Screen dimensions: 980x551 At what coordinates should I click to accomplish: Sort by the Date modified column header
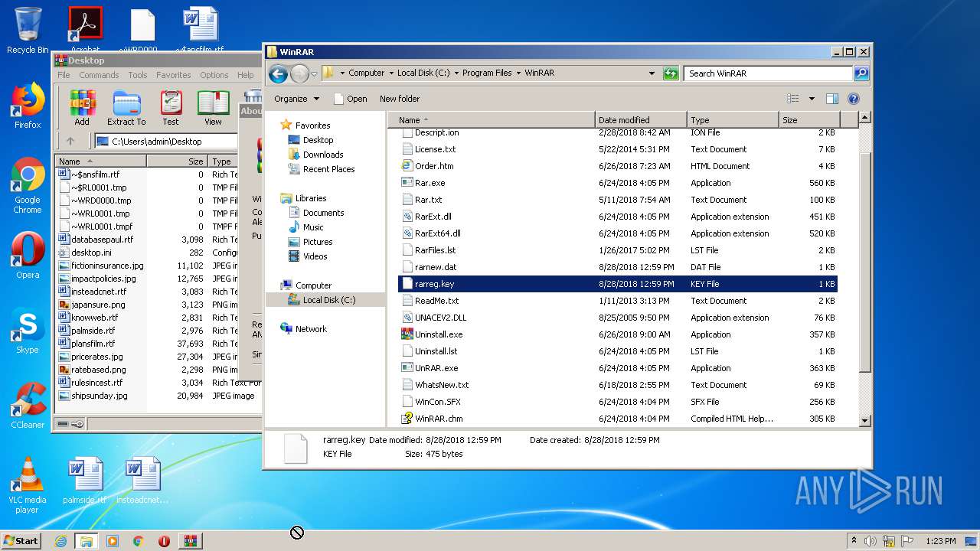pos(640,120)
